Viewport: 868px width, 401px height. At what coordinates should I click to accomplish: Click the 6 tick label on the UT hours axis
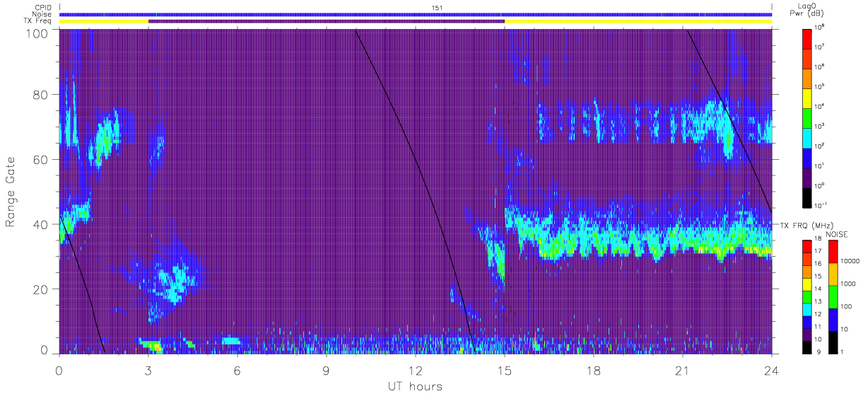237,370
